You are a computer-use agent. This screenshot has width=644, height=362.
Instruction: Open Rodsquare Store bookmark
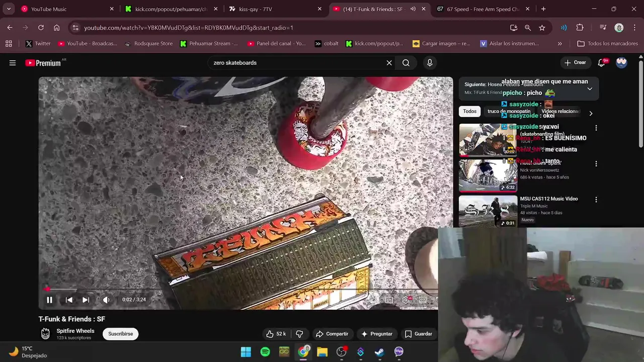[x=148, y=44]
